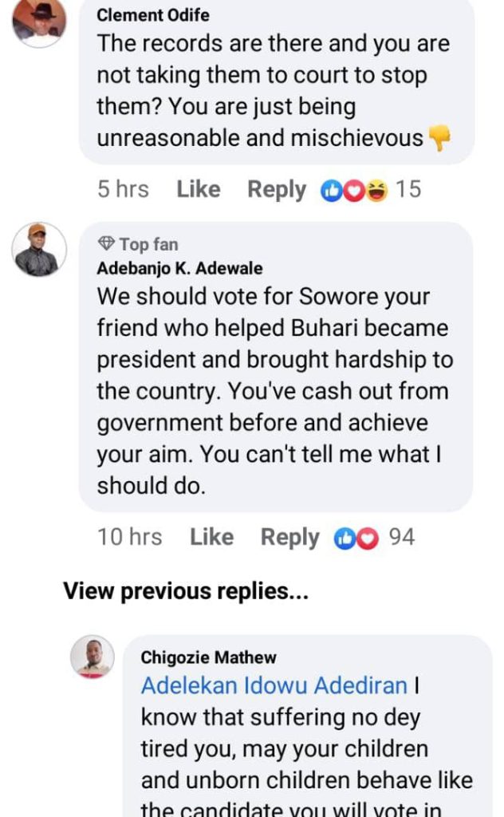The image size is (504, 817).
Task: Reply to Adebanjo K. Adewale's comment
Action: pos(289,537)
